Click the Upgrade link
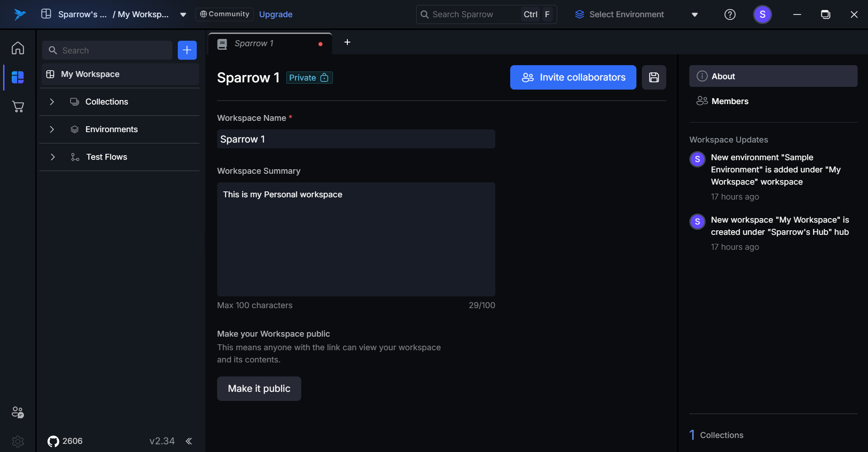 [x=275, y=14]
